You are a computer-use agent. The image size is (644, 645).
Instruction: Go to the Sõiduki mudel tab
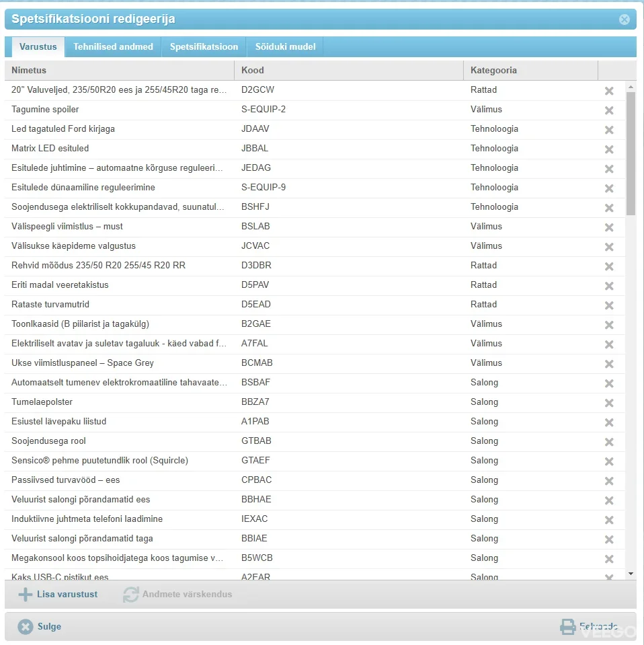(285, 47)
